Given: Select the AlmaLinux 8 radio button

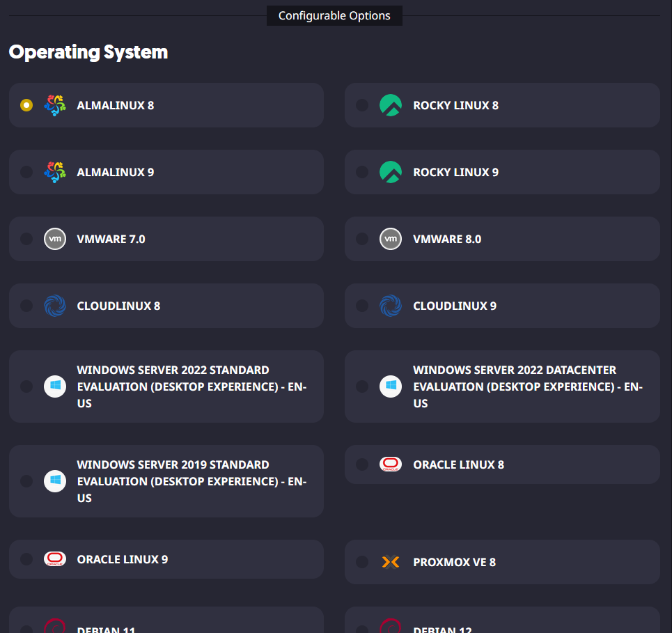Looking at the screenshot, I should point(26,105).
